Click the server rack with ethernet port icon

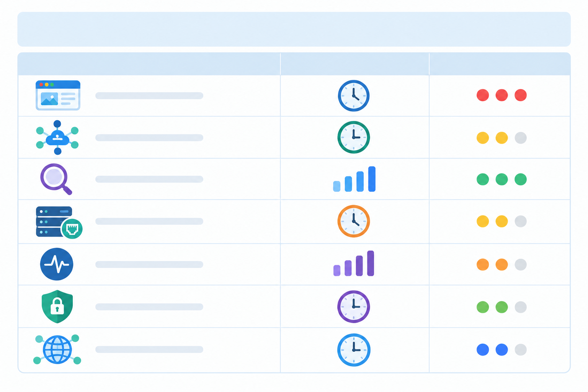tap(59, 222)
